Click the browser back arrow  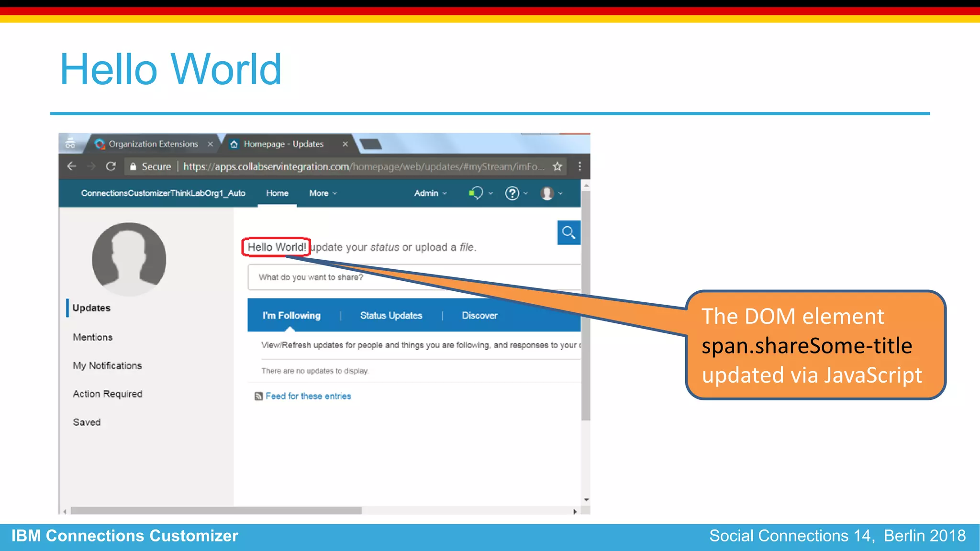[72, 166]
